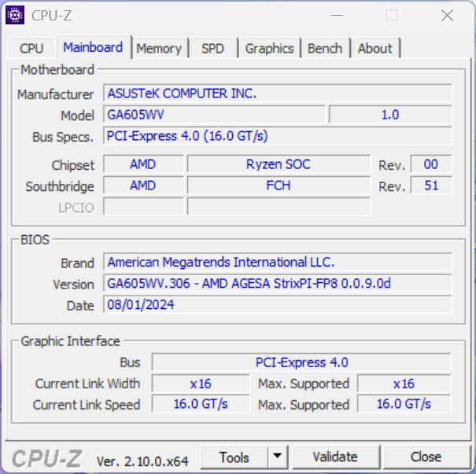Click the Southbridge FCH field

(x=279, y=186)
